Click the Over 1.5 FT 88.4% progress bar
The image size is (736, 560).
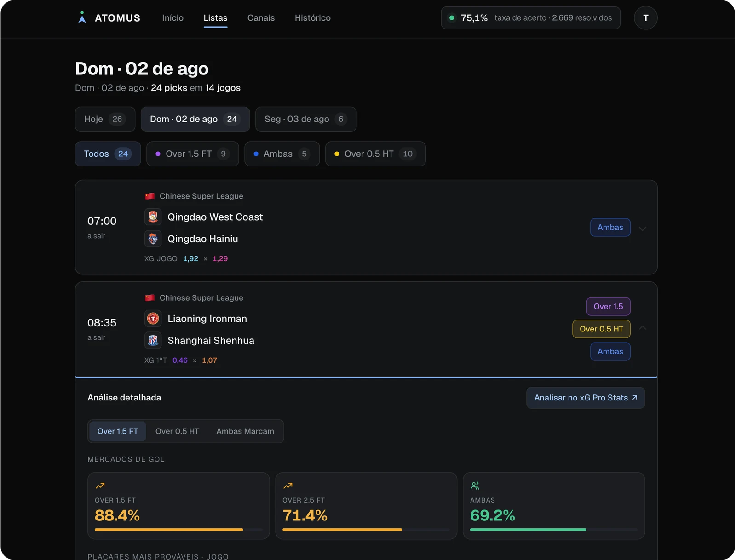coord(178,530)
